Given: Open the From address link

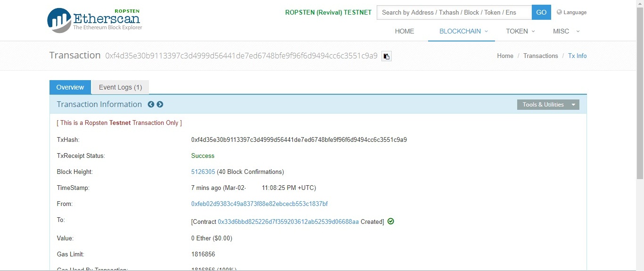Looking at the screenshot, I should [259, 204].
